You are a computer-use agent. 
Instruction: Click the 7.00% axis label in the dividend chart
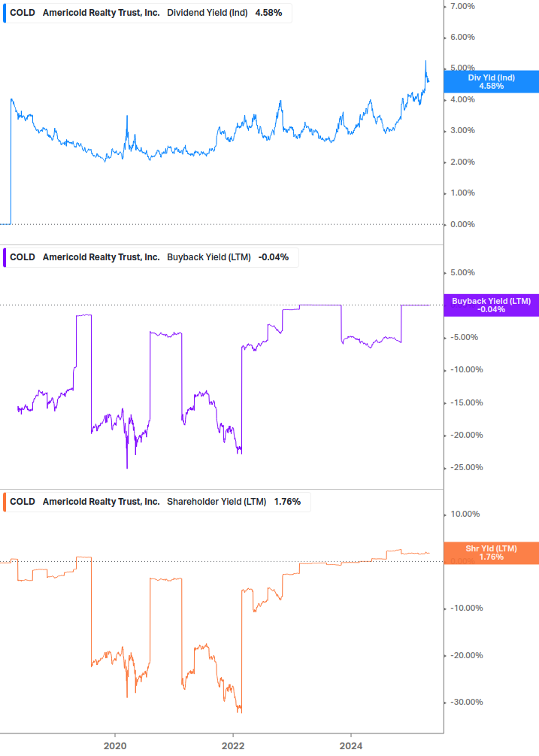[462, 6]
